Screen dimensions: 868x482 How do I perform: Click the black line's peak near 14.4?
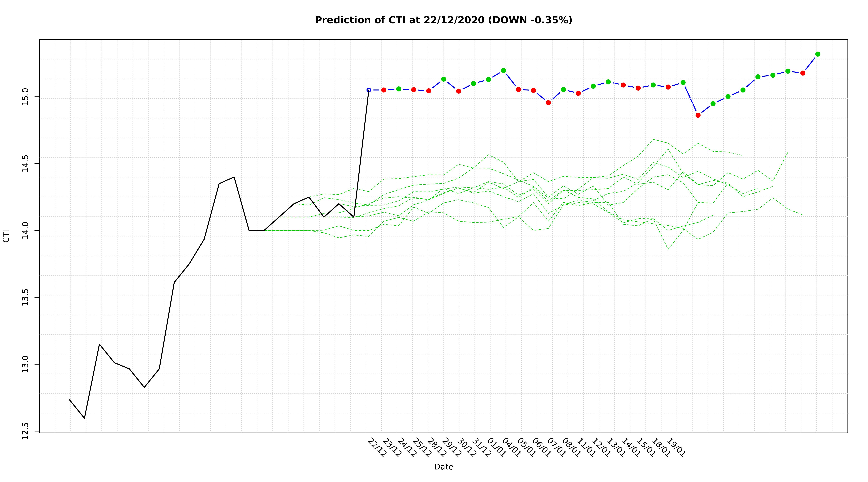coord(234,177)
